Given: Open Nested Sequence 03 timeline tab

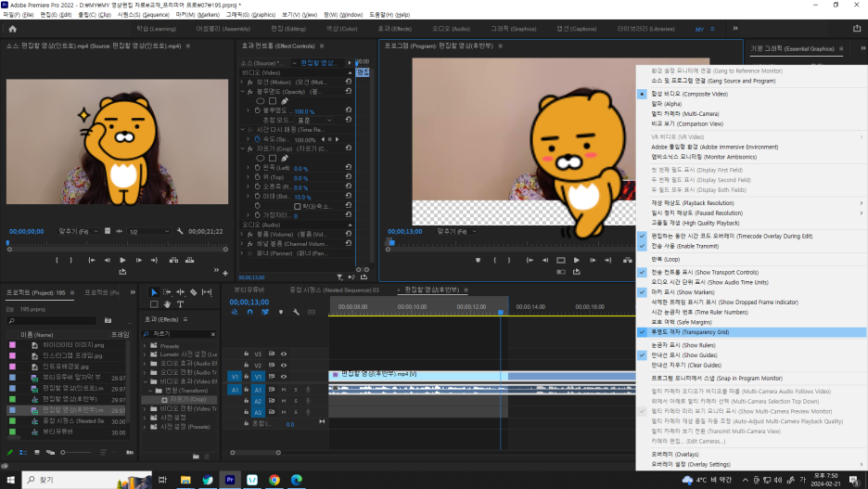Looking at the screenshot, I should 334,290.
